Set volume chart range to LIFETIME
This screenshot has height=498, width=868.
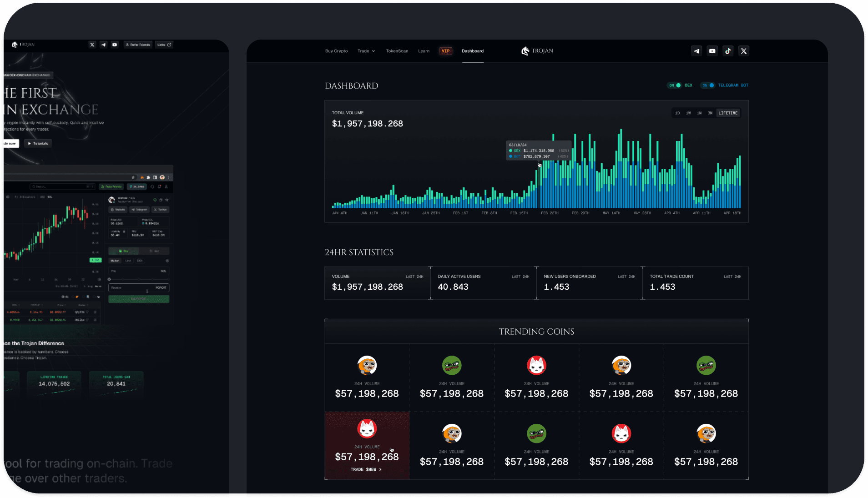[728, 113]
